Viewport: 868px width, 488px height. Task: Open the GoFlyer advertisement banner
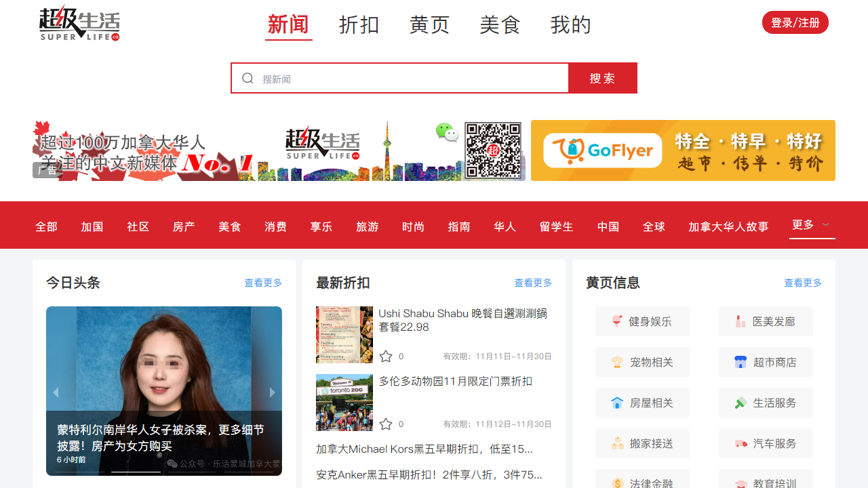(683, 150)
